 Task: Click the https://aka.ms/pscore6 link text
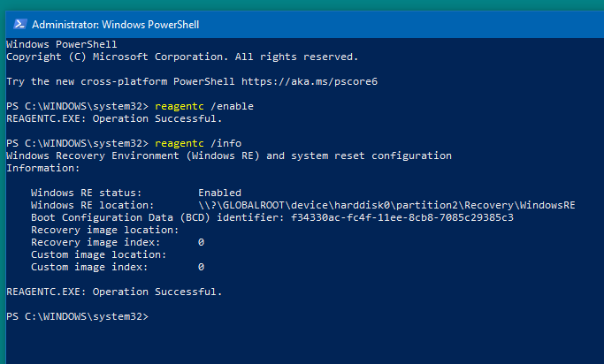pyautogui.click(x=310, y=81)
